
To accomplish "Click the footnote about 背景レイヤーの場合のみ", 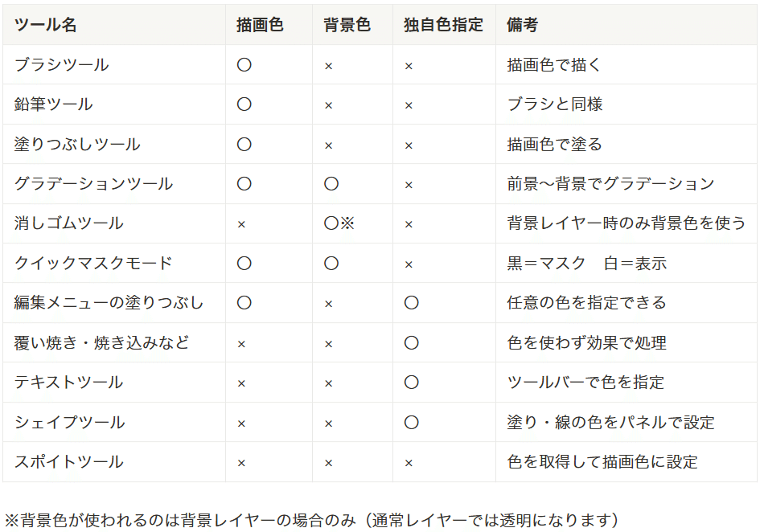I will (312, 520).
